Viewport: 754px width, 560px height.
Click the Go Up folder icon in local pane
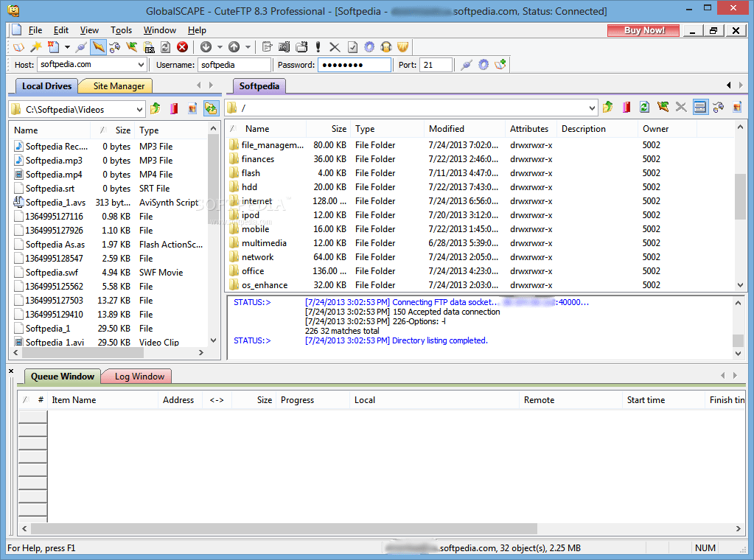156,108
